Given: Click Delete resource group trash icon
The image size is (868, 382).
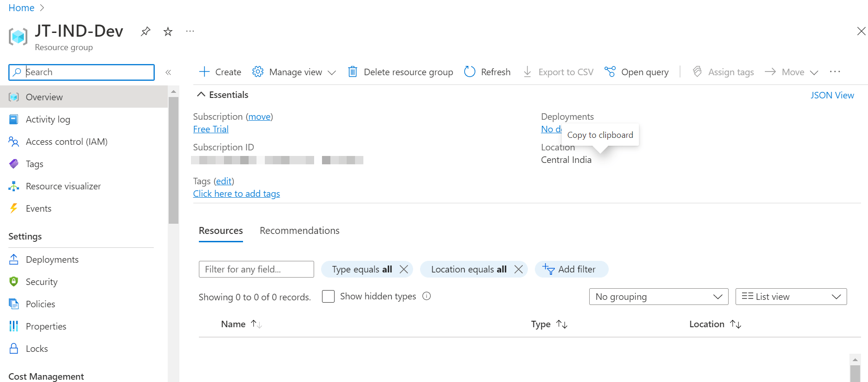Looking at the screenshot, I should point(353,71).
